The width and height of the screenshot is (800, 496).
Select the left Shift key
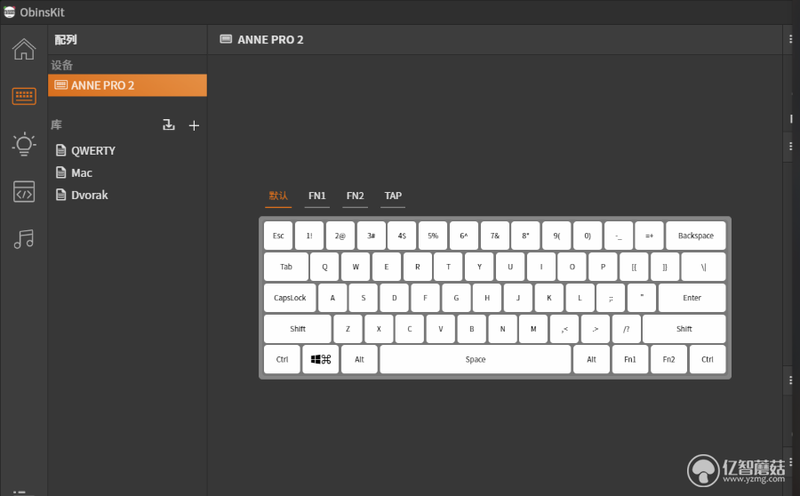coord(297,329)
